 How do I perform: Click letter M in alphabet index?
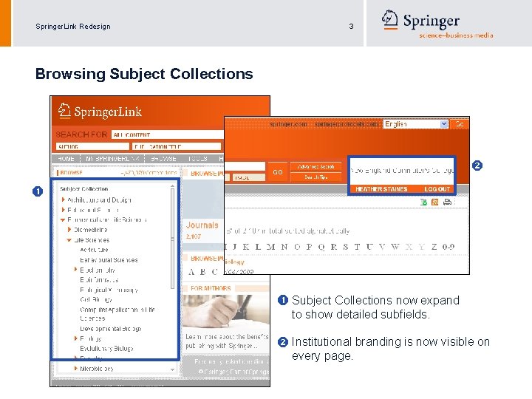[x=270, y=247]
